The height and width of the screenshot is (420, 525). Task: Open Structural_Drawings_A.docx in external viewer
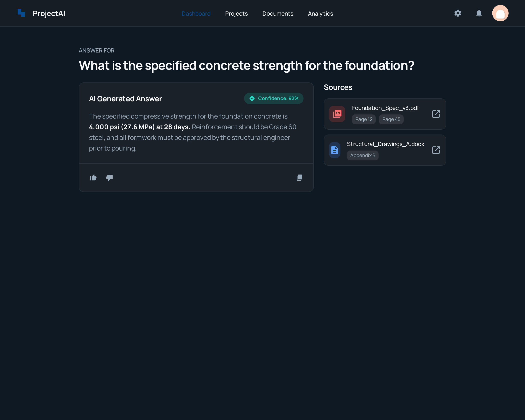(436, 150)
